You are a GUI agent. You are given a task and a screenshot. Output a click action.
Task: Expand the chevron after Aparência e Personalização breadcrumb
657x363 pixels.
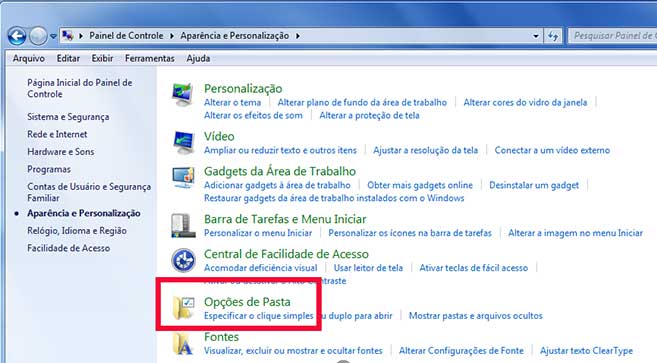[x=297, y=36]
